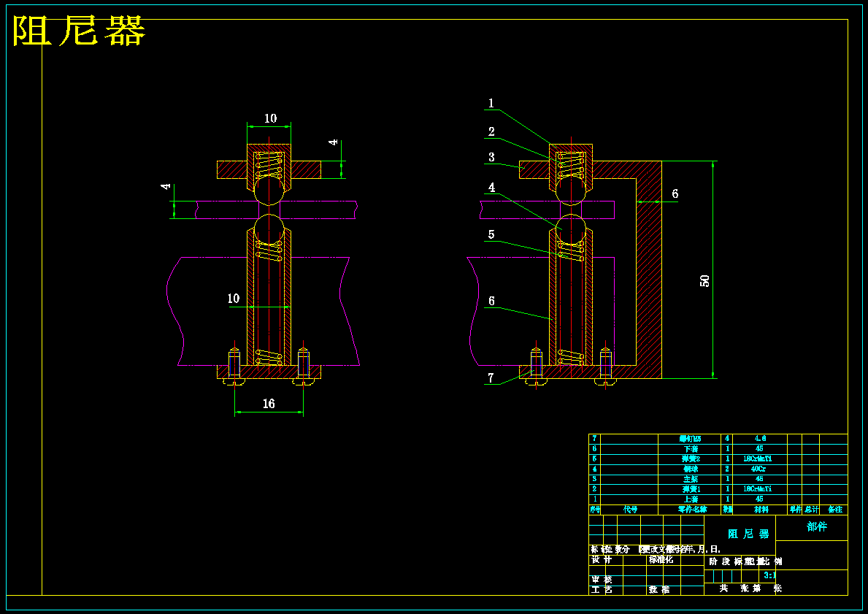Screen dimensions: 868x614
Task: Select the 下套 part name cell
Action: click(x=691, y=449)
